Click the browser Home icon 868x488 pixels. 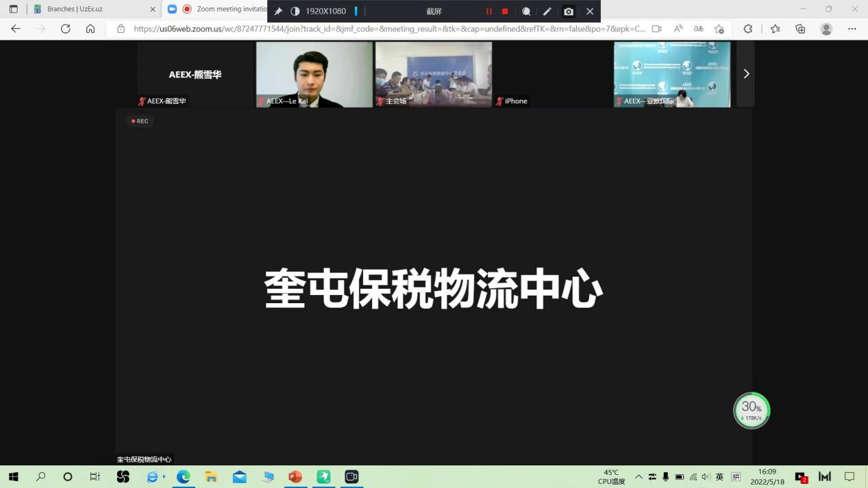[x=90, y=29]
